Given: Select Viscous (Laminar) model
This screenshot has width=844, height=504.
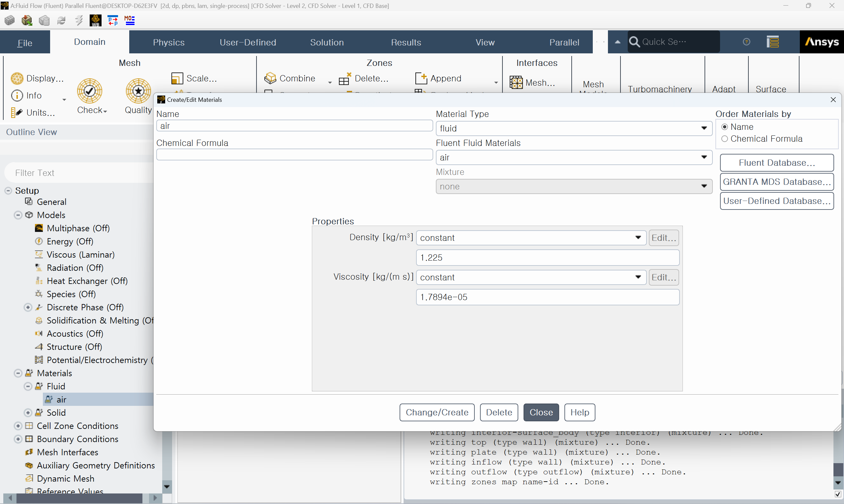Looking at the screenshot, I should [x=80, y=255].
